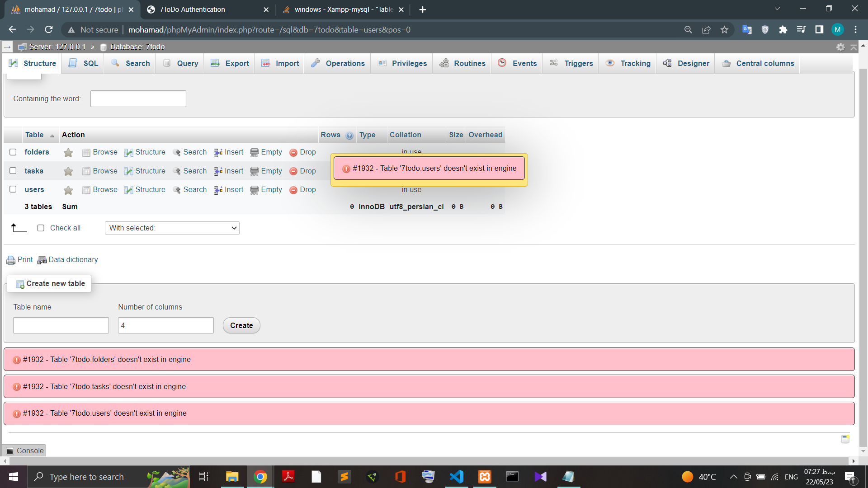Open the Import tab
This screenshot has width=868, height=488.
(280, 64)
